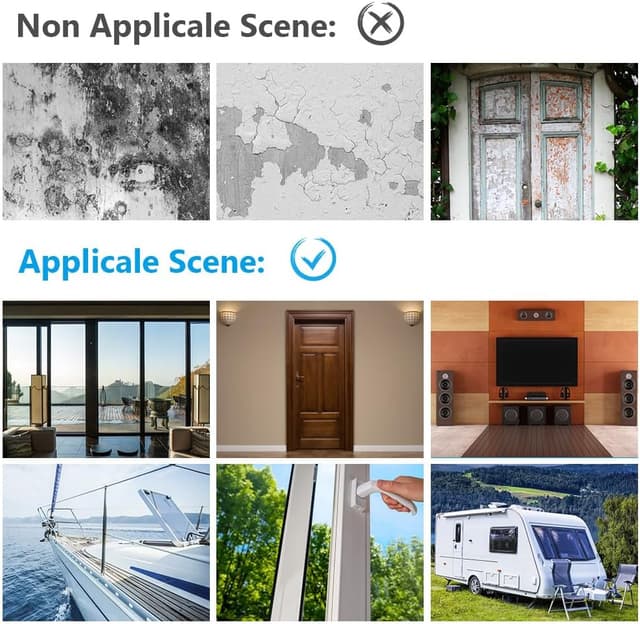
Task: Click the Non Applicale Scene heading
Action: (176, 26)
